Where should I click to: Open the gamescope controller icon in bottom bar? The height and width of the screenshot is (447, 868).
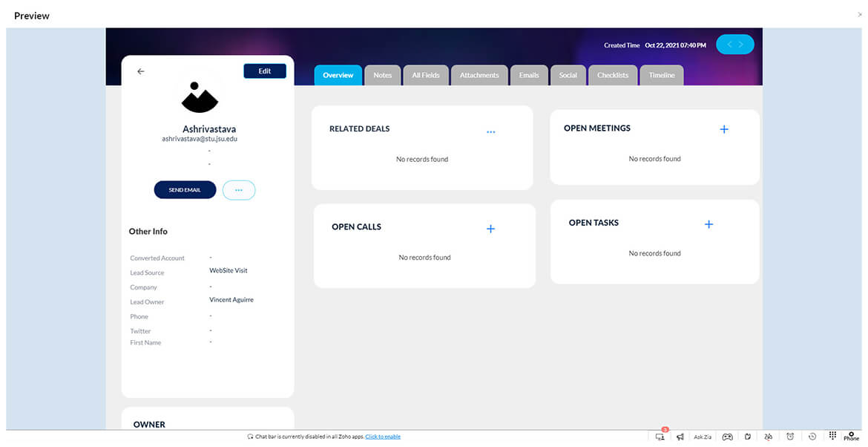pyautogui.click(x=728, y=437)
